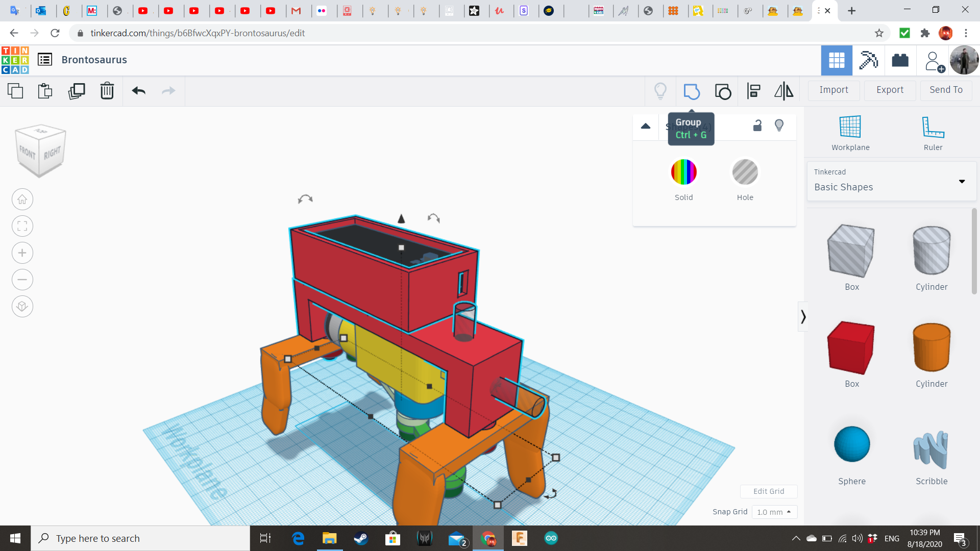Image resolution: width=980 pixels, height=551 pixels.
Task: Click the Duplicate and repeat icon
Action: pos(77,91)
